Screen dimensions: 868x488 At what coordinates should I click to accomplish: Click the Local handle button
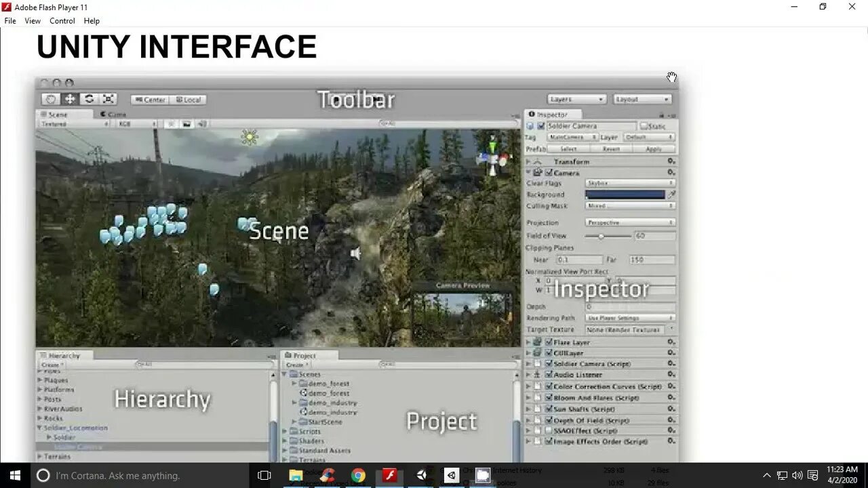coord(188,100)
